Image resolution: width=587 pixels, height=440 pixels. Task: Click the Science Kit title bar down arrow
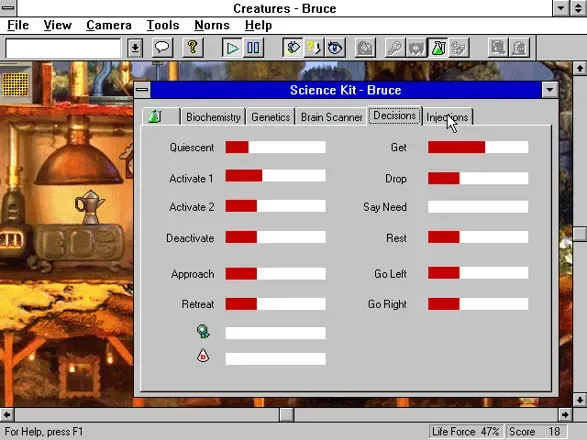pyautogui.click(x=550, y=90)
